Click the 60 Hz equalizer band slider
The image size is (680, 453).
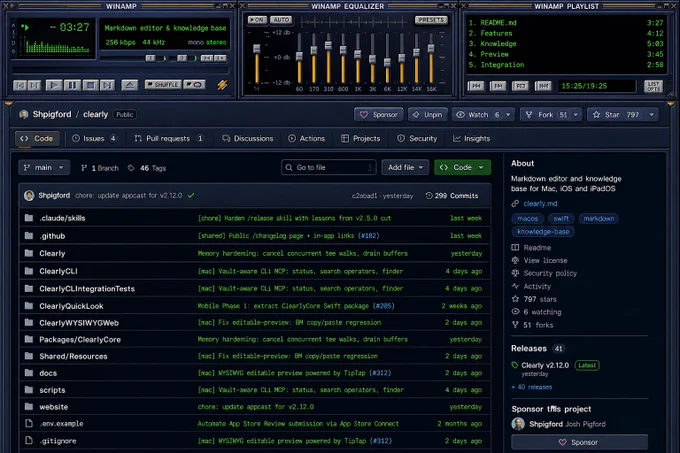tap(299, 57)
